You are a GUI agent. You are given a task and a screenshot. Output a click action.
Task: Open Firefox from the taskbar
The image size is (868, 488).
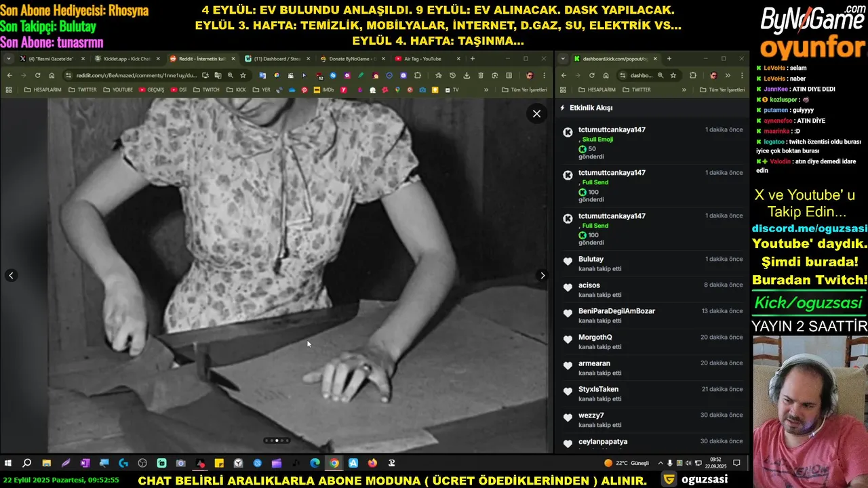372,463
